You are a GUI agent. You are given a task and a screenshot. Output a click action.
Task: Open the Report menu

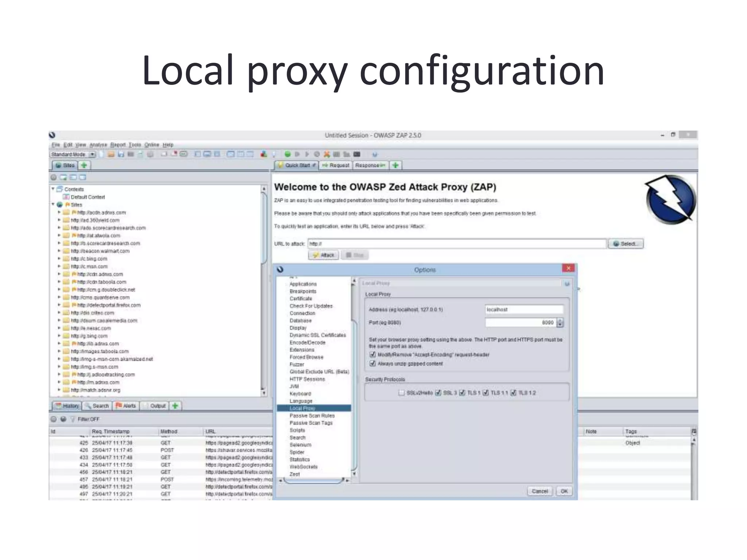118,145
